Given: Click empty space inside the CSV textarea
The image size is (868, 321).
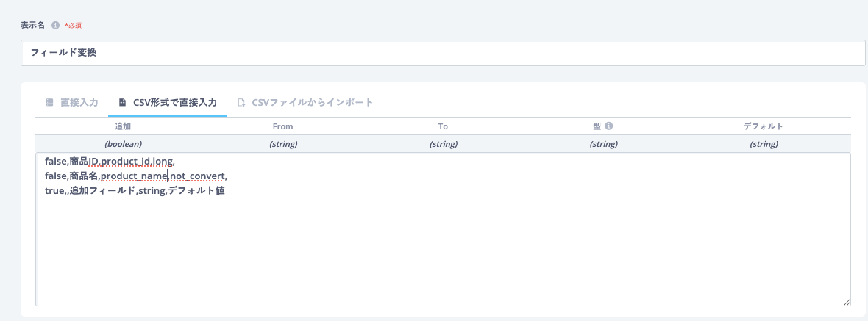Looking at the screenshot, I should pyautogui.click(x=441, y=250).
